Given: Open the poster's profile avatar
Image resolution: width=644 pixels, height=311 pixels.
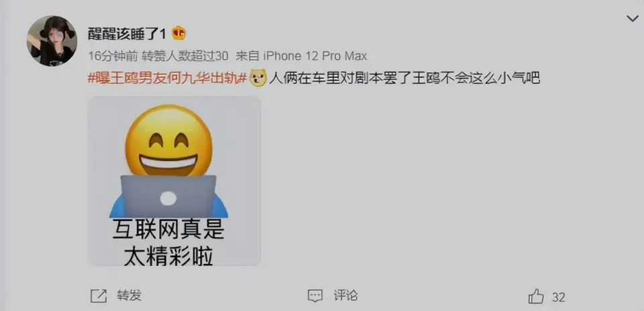Looking at the screenshot, I should (x=52, y=41).
